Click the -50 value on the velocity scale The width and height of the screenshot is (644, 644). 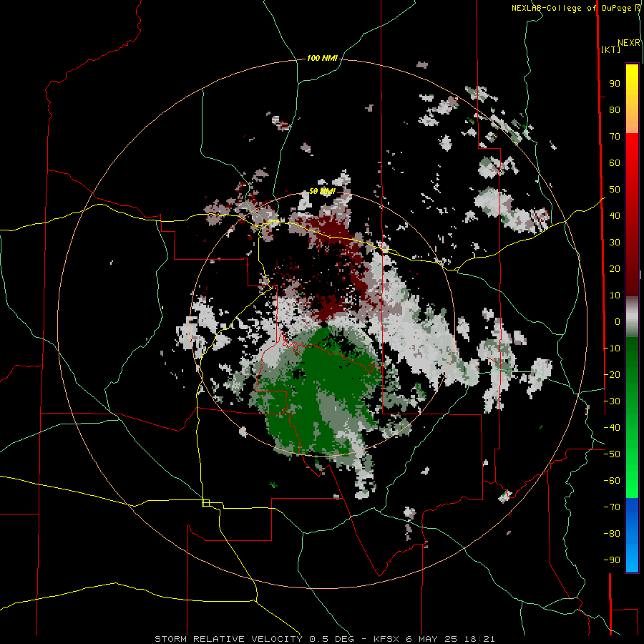pos(612,454)
